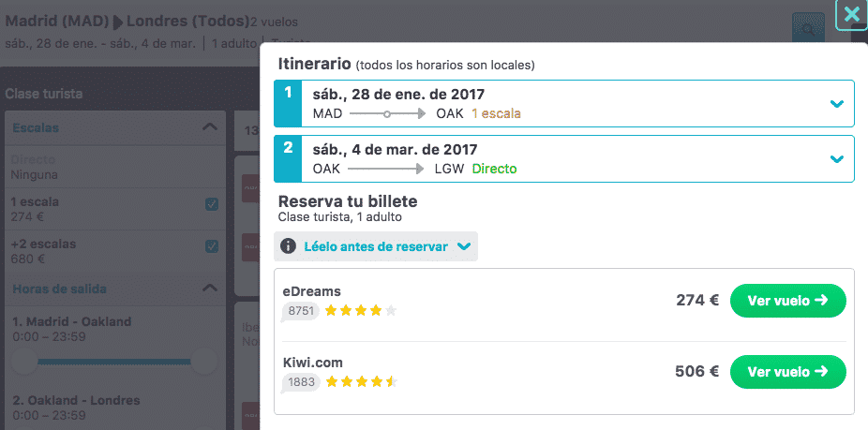
Task: Click the itinerary leg number 2 badge
Action: pos(288,159)
